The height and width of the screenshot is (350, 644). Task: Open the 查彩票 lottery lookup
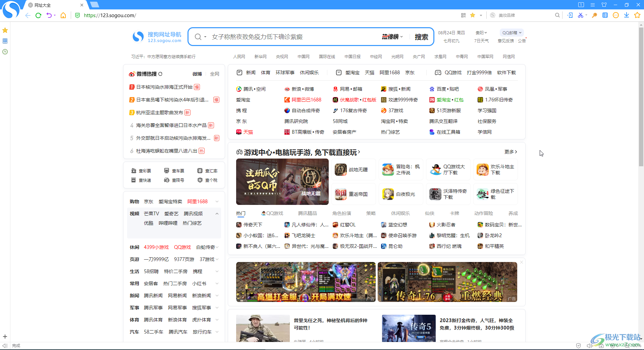141,171
